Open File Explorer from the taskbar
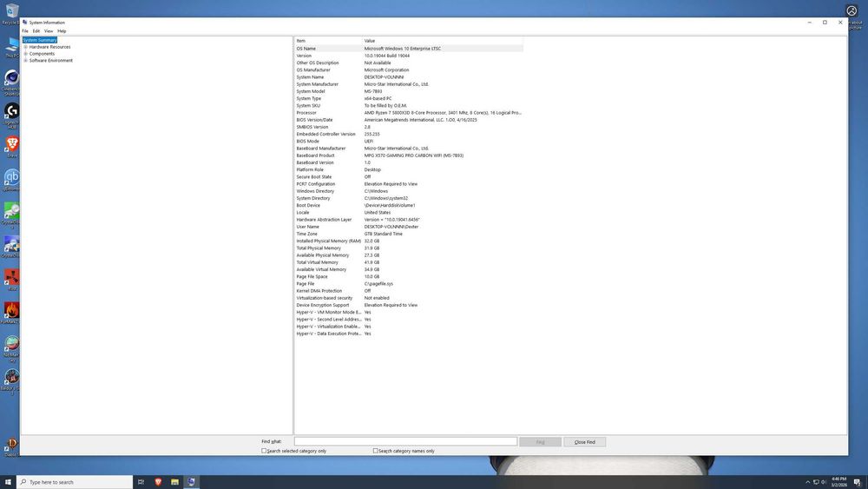Screen dimensions: 868x489 click(x=174, y=482)
